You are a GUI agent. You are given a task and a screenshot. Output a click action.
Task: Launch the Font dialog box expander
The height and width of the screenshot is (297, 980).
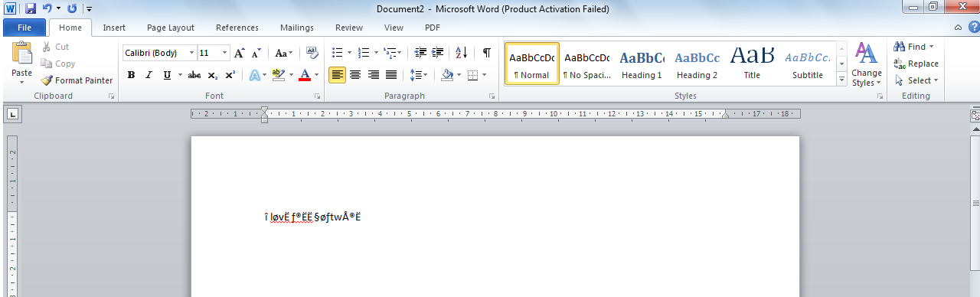(317, 96)
